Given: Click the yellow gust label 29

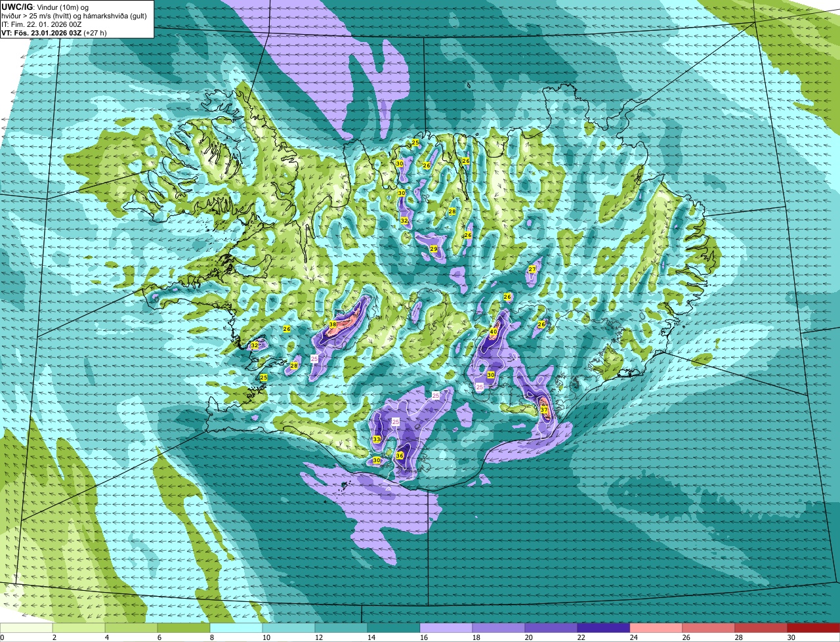Looking at the screenshot, I should click(x=434, y=249).
